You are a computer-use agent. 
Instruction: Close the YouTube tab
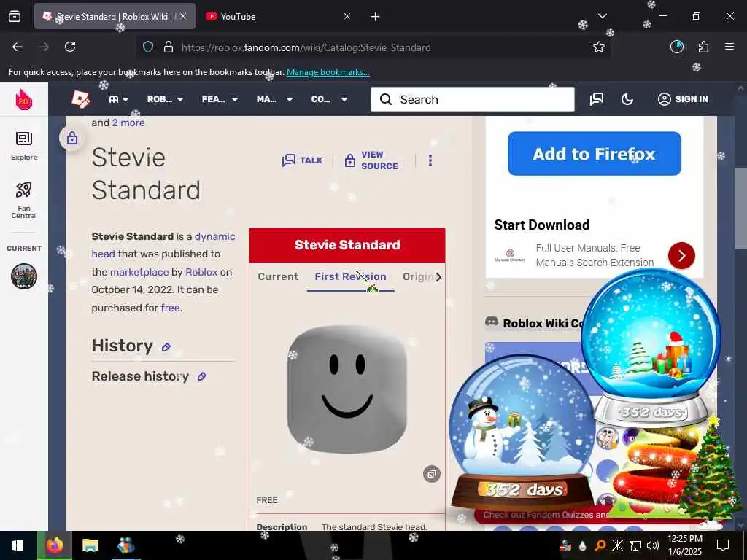click(x=347, y=16)
